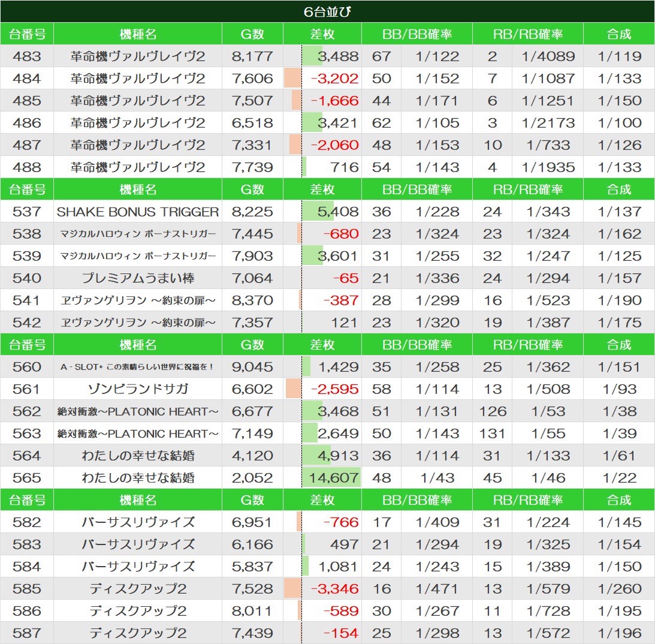Click 差枚 value 3,488
The height and width of the screenshot is (644, 655).
[x=338, y=56]
